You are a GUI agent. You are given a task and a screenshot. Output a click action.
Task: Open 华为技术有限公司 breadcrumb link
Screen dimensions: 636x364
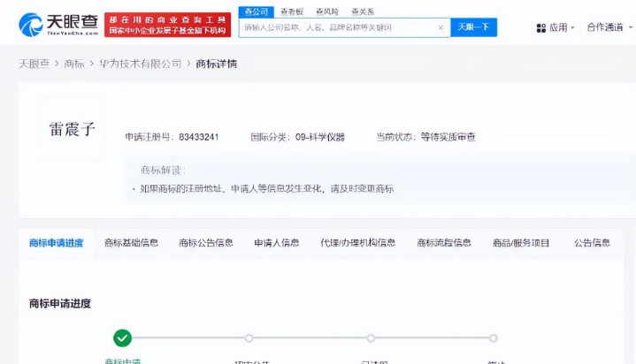click(x=141, y=64)
